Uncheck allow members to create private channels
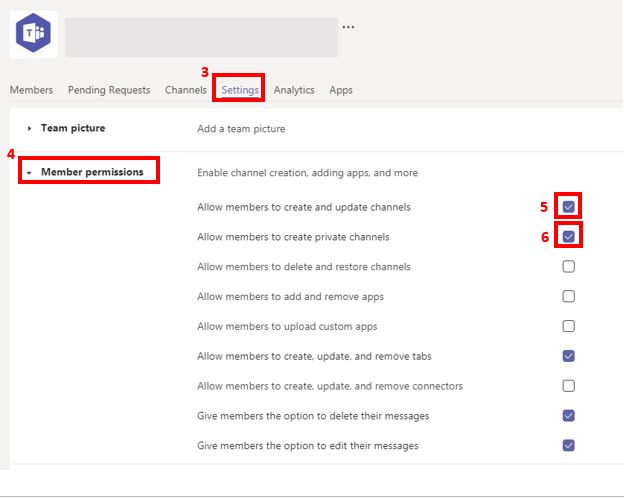This screenshot has width=624, height=498. [x=568, y=237]
